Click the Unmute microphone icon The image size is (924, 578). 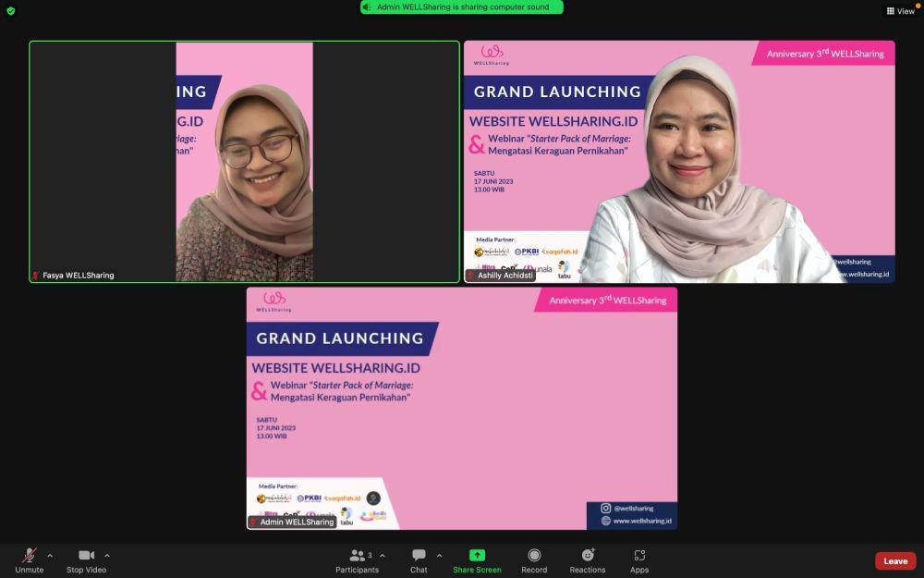29,556
